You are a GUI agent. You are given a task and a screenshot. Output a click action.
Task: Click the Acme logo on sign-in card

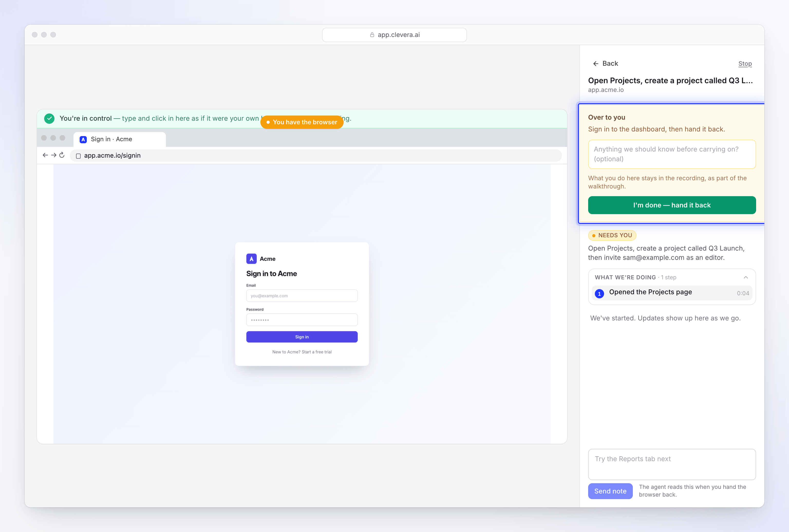(x=251, y=259)
